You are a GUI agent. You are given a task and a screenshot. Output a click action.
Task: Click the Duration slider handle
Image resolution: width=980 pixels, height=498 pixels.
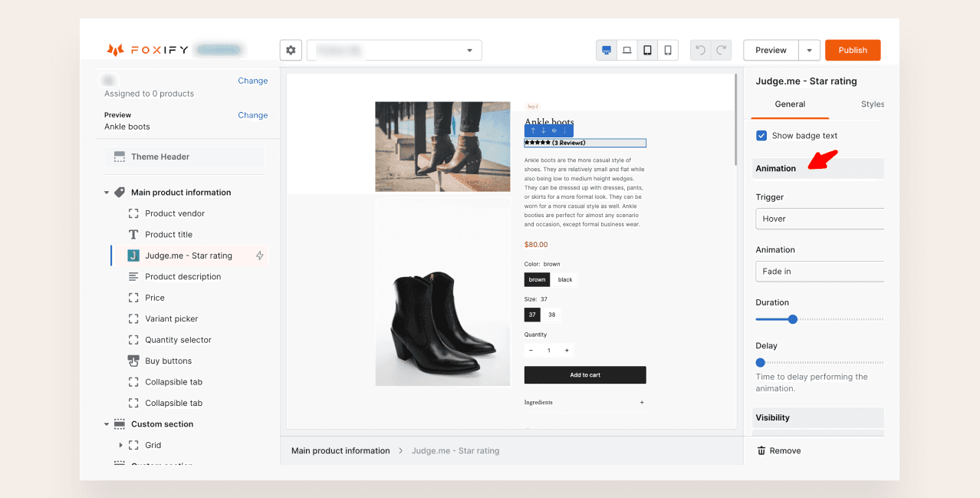[793, 319]
